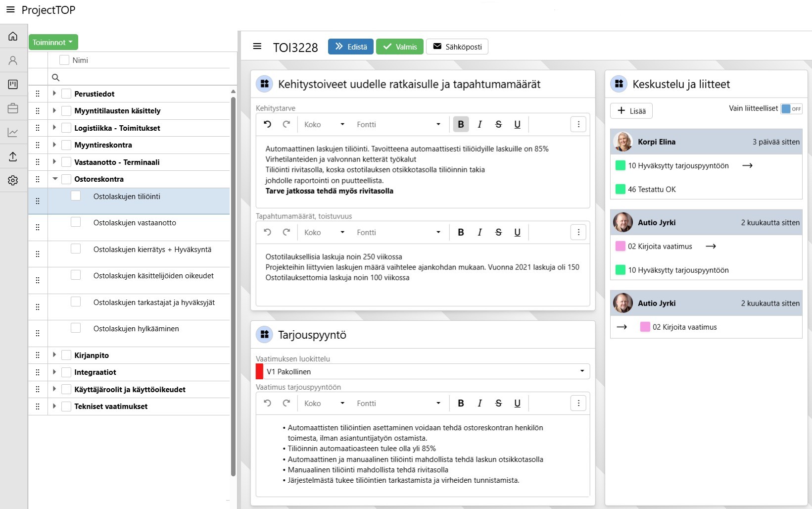Select Ostolaskujen hylkääminen item
The image size is (812, 509).
[136, 329]
